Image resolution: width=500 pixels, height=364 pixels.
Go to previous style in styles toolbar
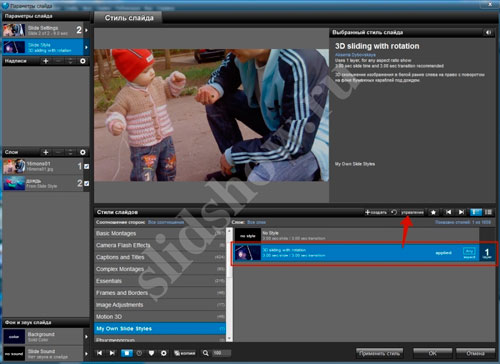(x=449, y=212)
